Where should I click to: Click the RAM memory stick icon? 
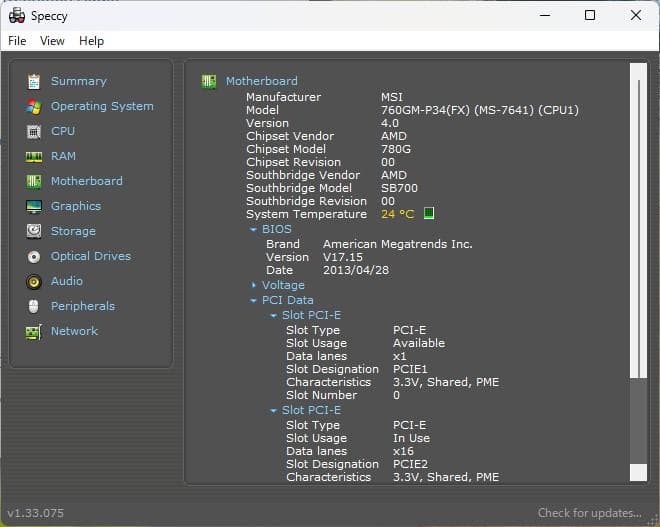click(x=34, y=157)
